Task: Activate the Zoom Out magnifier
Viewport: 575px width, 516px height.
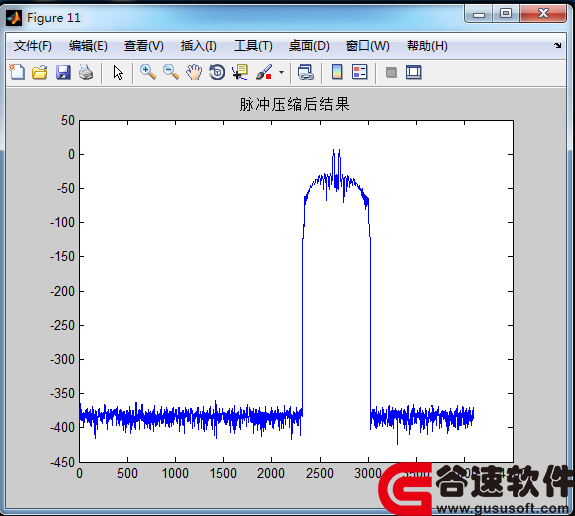Action: pos(171,72)
